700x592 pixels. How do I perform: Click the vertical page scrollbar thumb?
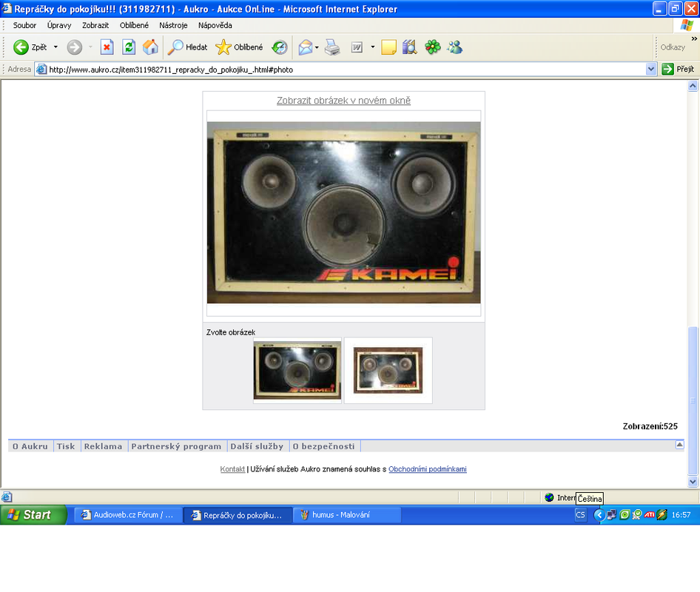[693, 400]
